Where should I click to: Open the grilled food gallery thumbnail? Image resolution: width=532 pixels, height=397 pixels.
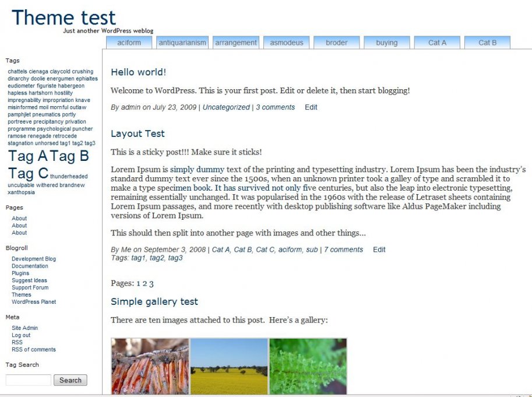point(150,366)
